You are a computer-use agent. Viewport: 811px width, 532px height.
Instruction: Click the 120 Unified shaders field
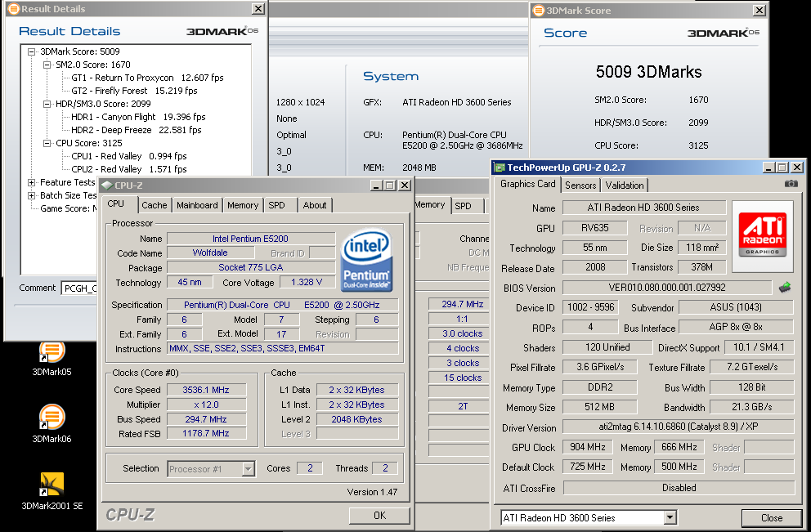[x=607, y=347]
